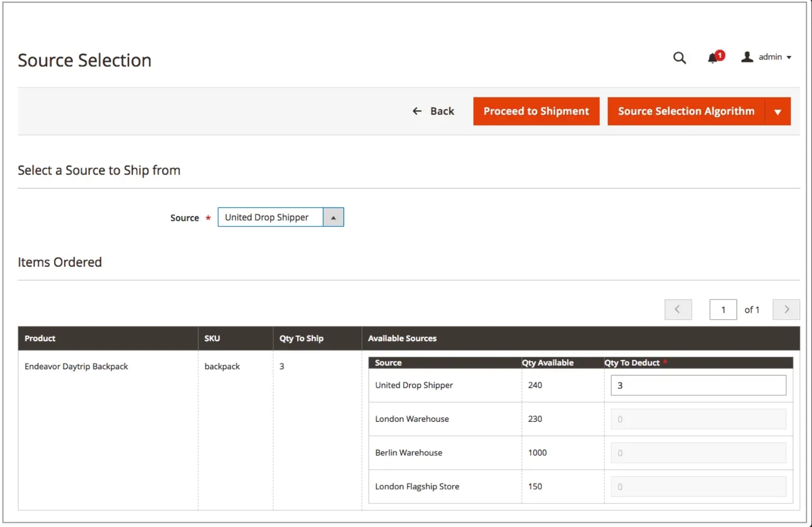Click the back arrow icon

click(x=417, y=111)
